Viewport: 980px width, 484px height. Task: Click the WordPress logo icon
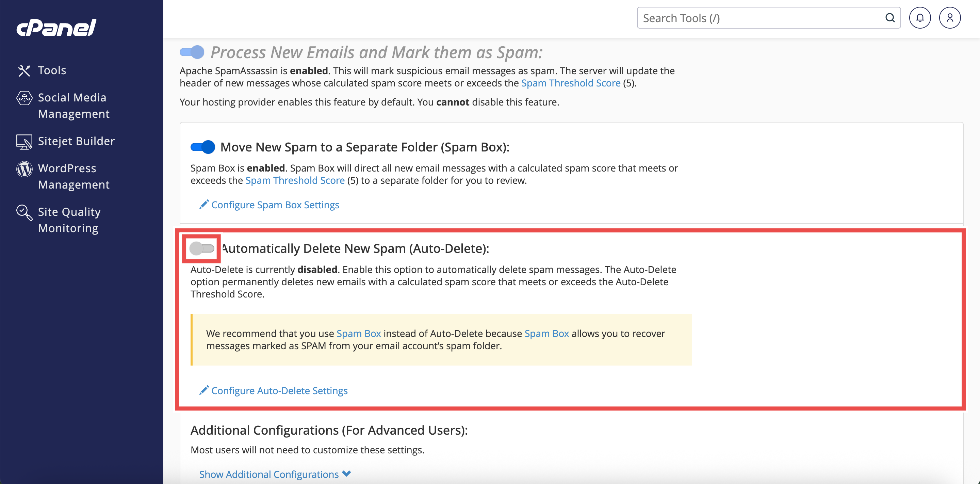(x=24, y=169)
